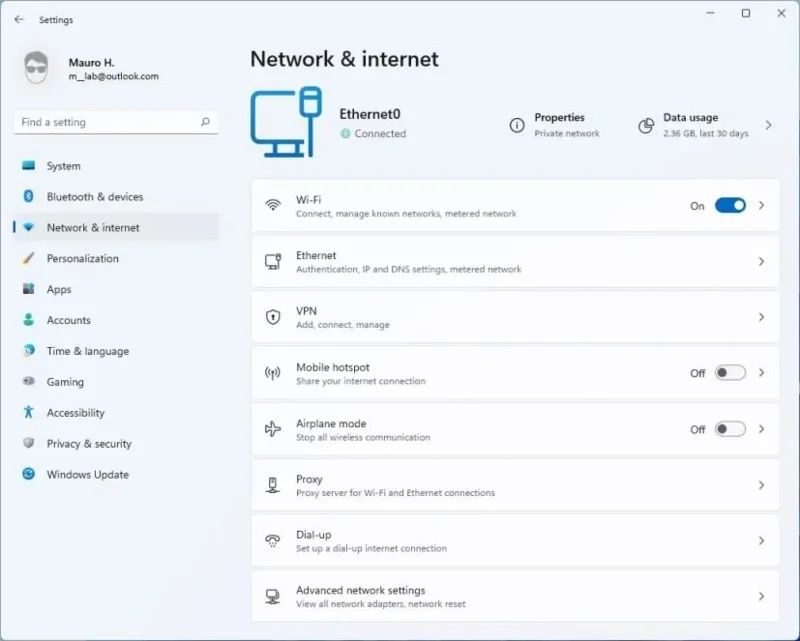Screen dimensions: 800x641
Task: Turn off the Wi-Fi toggle
Action: point(730,206)
